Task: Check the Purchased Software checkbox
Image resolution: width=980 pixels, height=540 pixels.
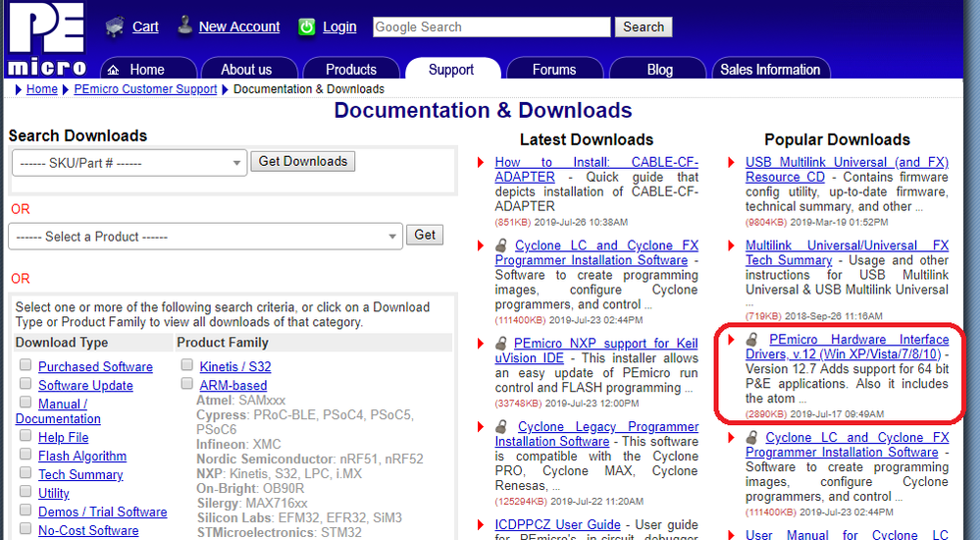Action: (x=26, y=364)
